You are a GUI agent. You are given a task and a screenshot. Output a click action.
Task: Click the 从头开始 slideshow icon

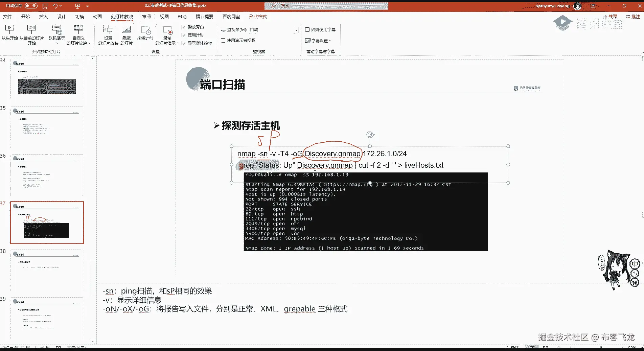click(9, 30)
